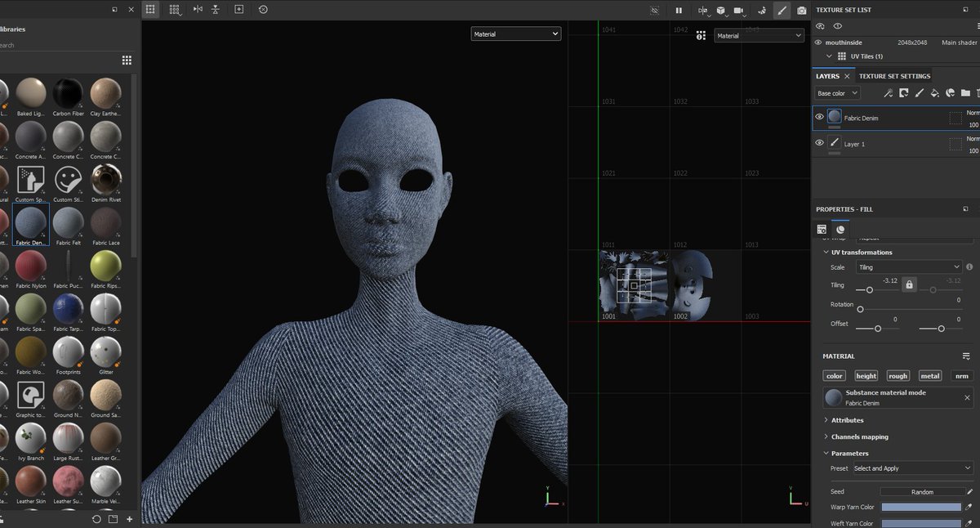Viewport: 980px width, 528px height.
Task: Switch to painting mode brush icon
Action: pyautogui.click(x=782, y=11)
